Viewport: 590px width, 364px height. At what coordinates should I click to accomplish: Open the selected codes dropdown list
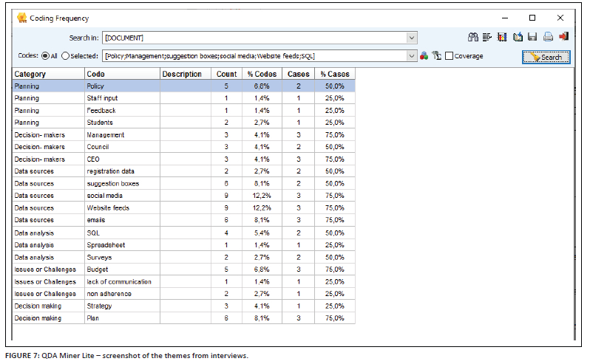coord(412,55)
